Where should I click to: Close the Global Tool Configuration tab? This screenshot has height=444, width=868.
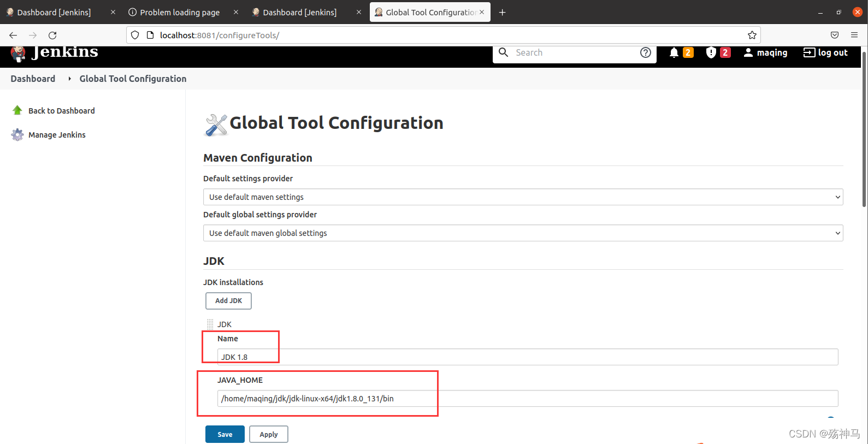(x=482, y=12)
